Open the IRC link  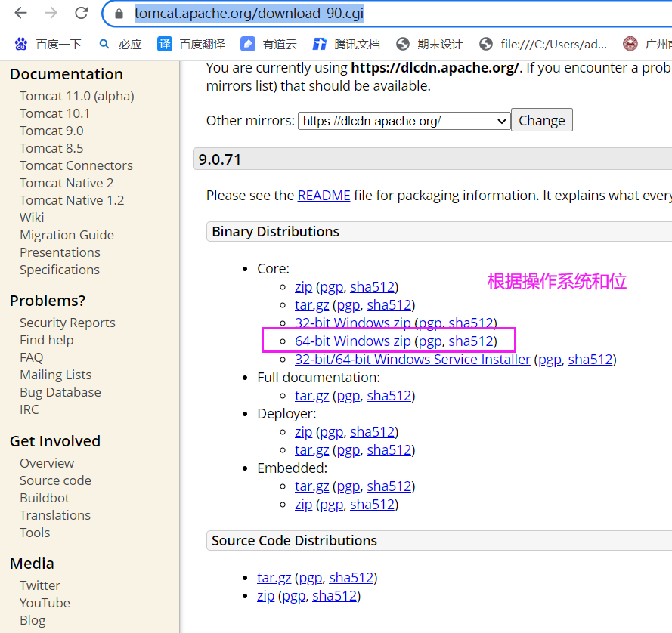[29, 409]
